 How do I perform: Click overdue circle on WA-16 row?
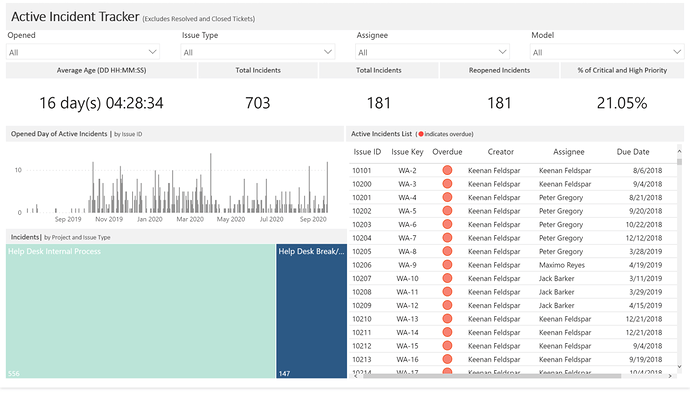click(447, 359)
